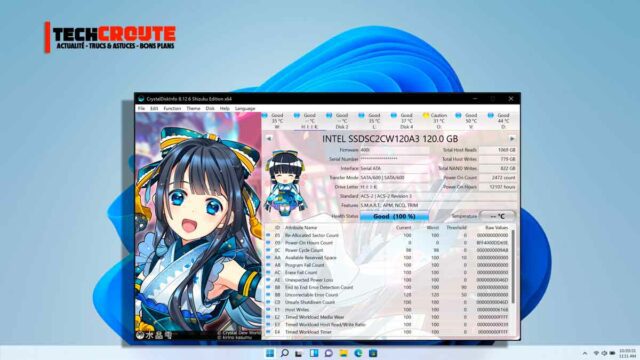Select End to End Error Detection Count row

point(387,287)
